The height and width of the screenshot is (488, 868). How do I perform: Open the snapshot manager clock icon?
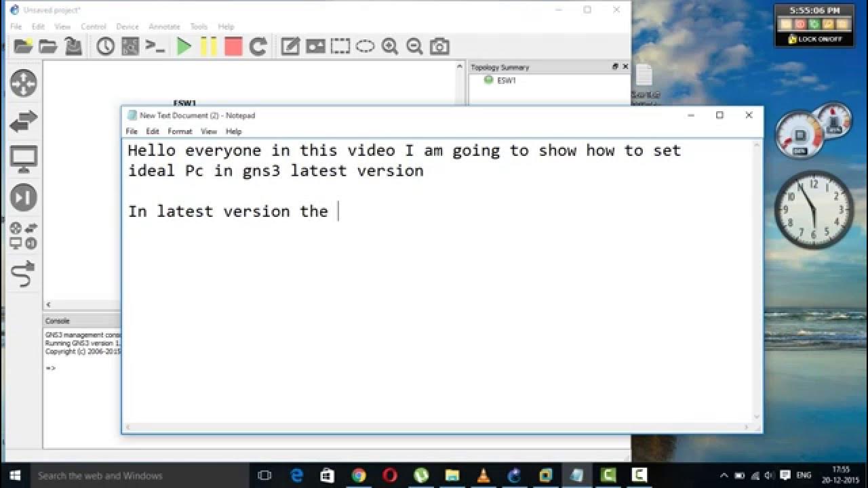click(105, 46)
